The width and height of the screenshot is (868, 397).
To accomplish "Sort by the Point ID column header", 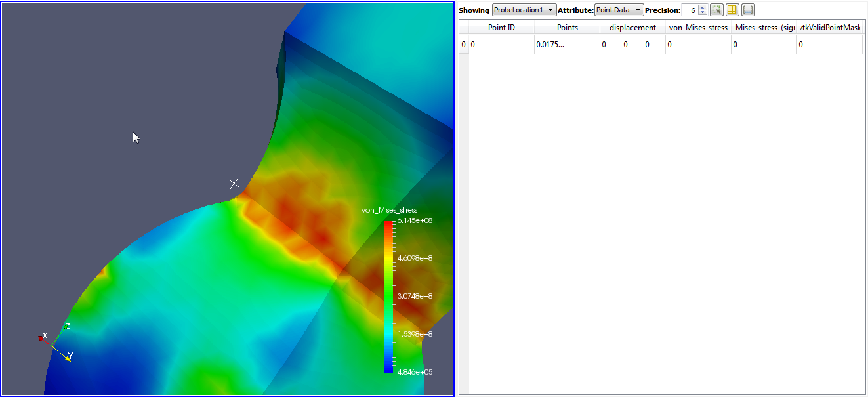I will tap(501, 28).
